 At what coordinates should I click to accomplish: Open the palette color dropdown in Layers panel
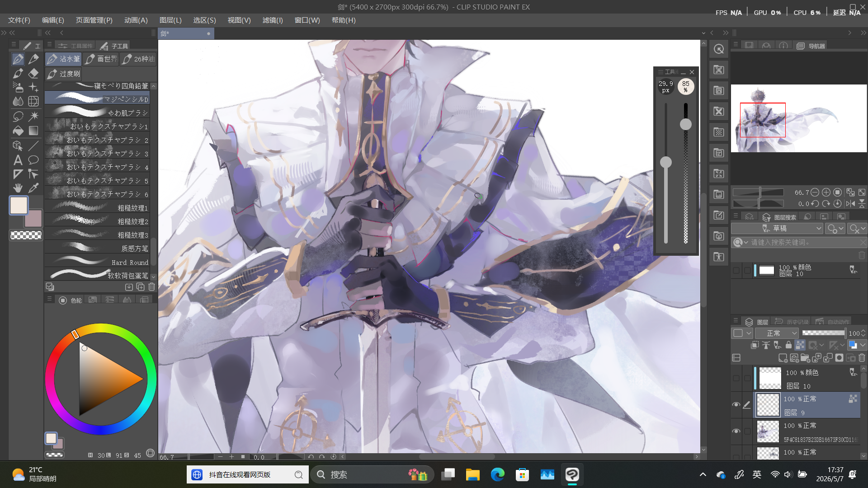coord(742,333)
